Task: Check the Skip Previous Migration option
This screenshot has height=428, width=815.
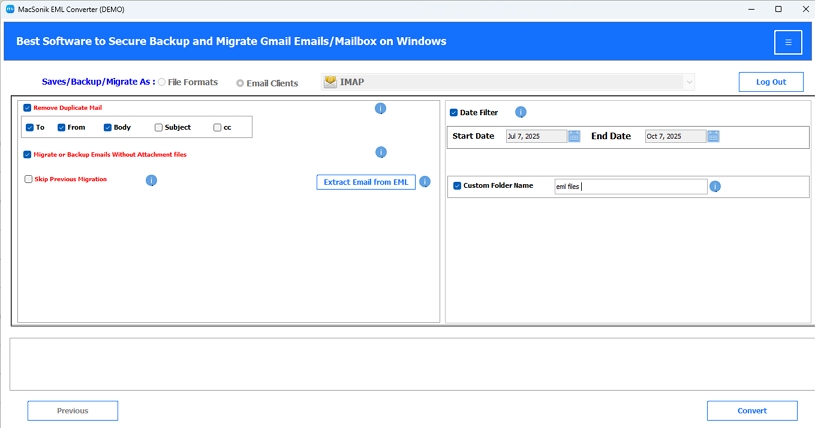Action: click(29, 179)
